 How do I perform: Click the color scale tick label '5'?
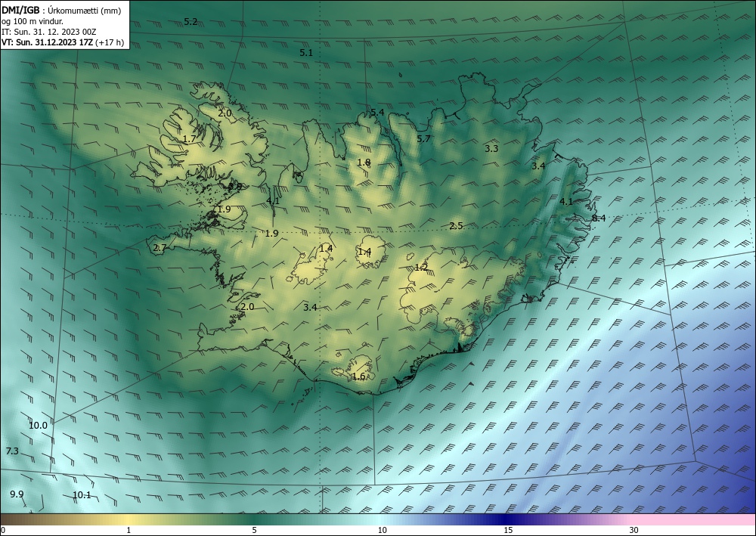(255, 531)
